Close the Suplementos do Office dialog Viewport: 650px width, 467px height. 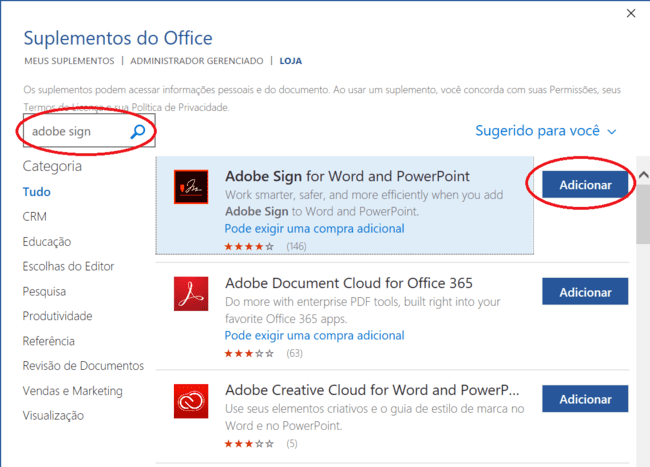pos(631,13)
